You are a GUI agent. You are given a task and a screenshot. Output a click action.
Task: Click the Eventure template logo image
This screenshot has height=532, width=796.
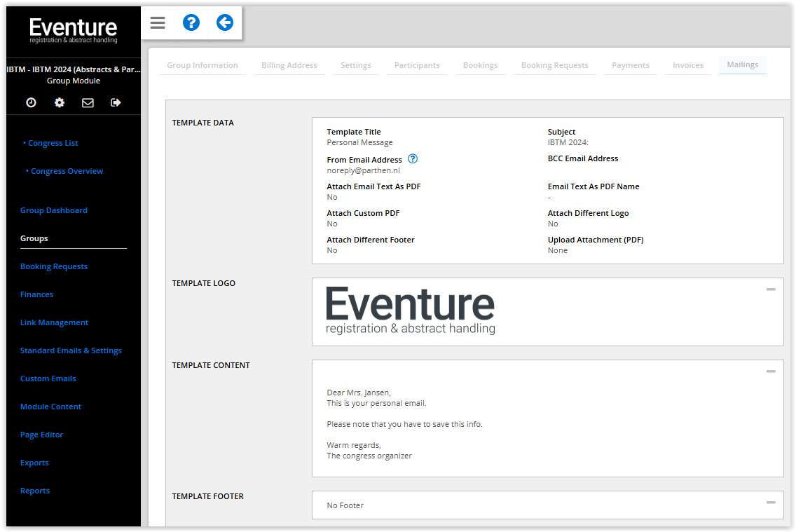coord(411,311)
